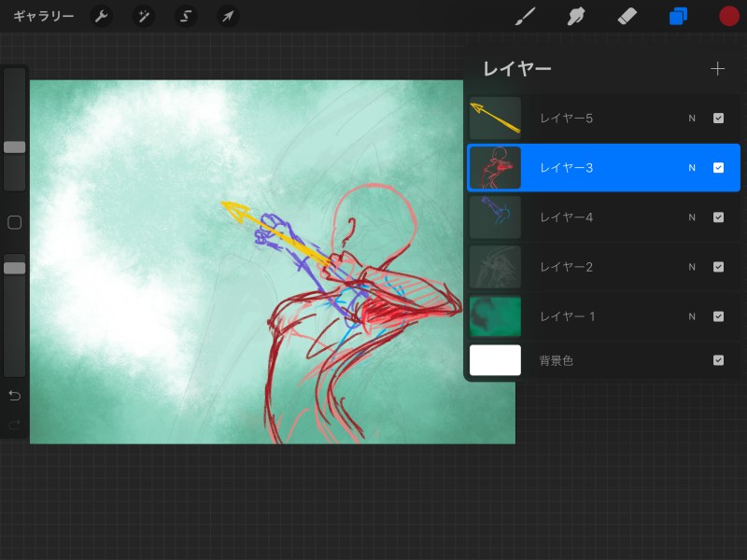
Task: Open 背景色 white swatch
Action: tap(495, 360)
